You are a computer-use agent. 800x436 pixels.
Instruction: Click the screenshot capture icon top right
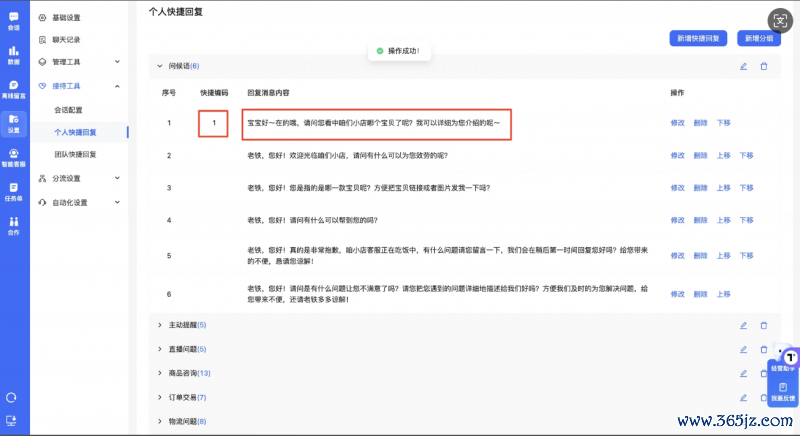(780, 21)
